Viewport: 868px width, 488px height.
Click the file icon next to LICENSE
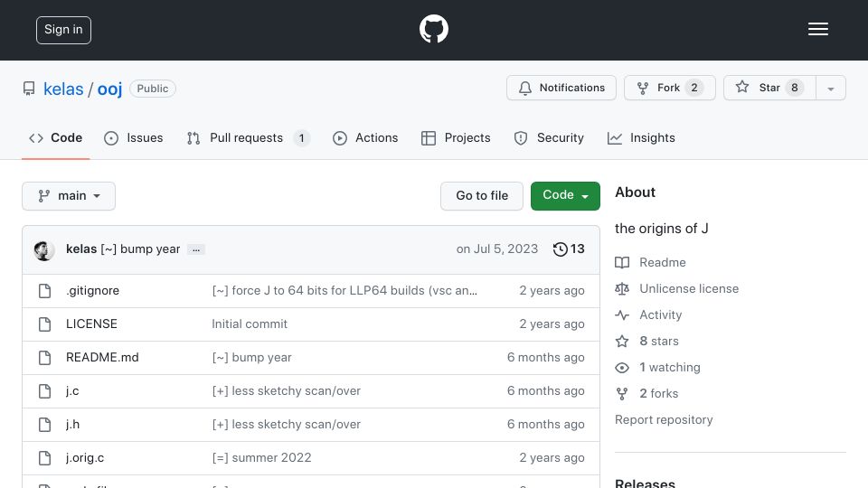click(45, 324)
